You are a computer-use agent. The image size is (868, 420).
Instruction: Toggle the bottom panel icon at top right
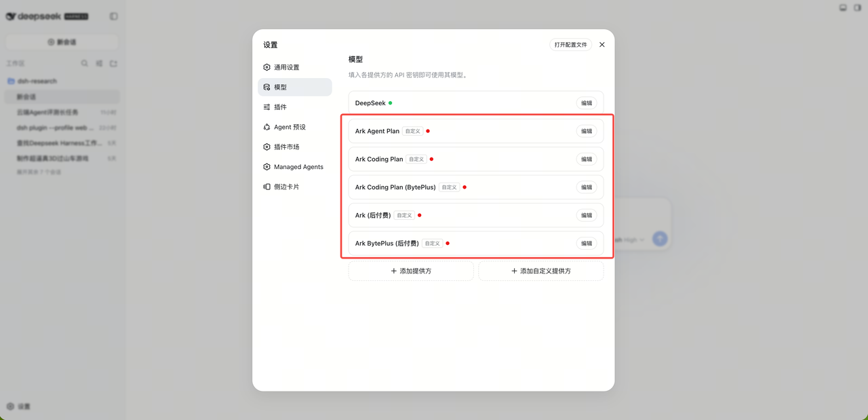[x=843, y=7]
